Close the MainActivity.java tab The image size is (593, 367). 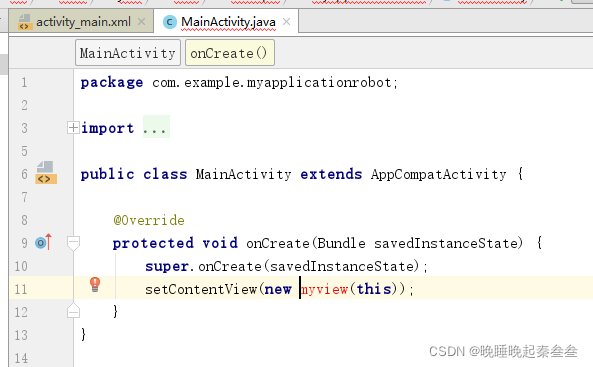click(x=287, y=22)
